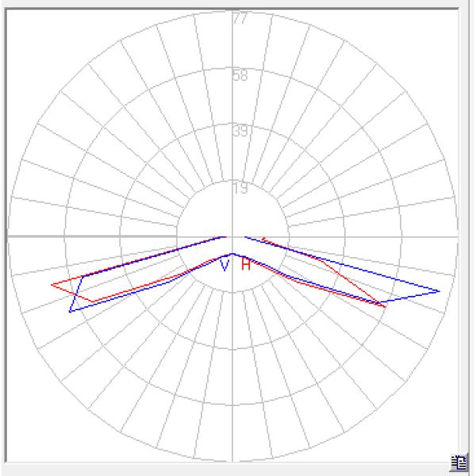Click the 19 scale label
Image resolution: width=476 pixels, height=476 pixels.
pos(240,189)
